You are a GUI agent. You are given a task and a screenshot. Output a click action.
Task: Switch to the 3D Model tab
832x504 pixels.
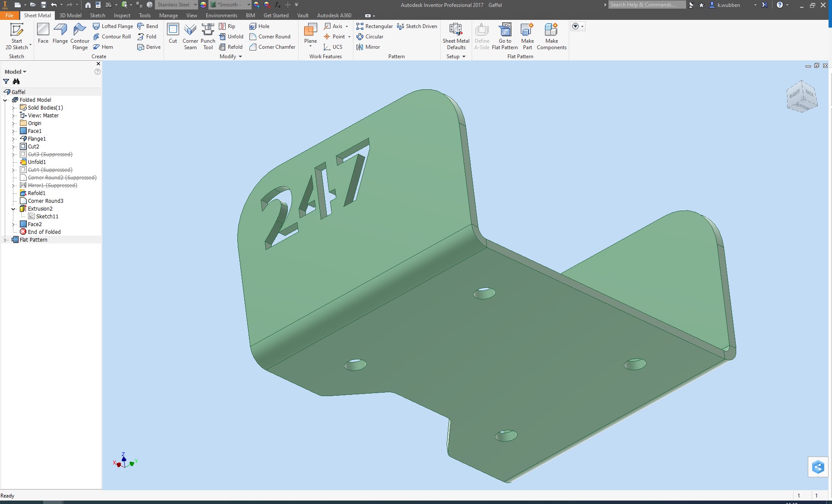pyautogui.click(x=70, y=15)
